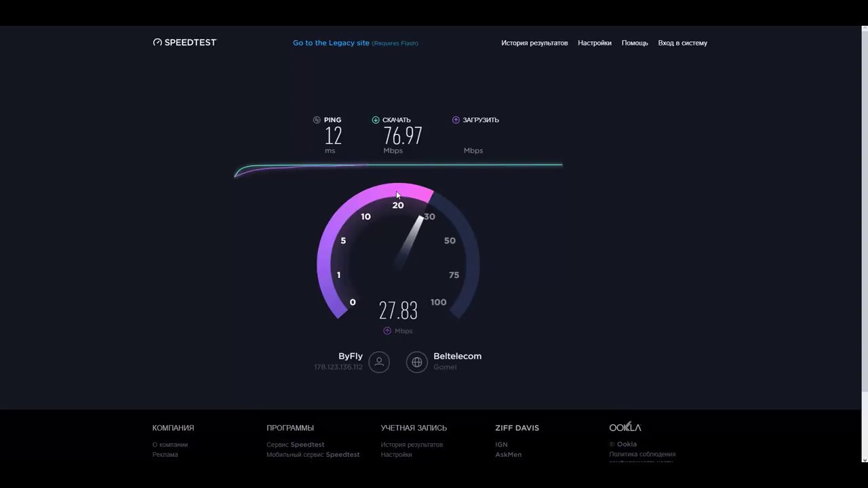Click the ZIFF DAVIS footer heading
The height and width of the screenshot is (488, 868).
coord(517,428)
